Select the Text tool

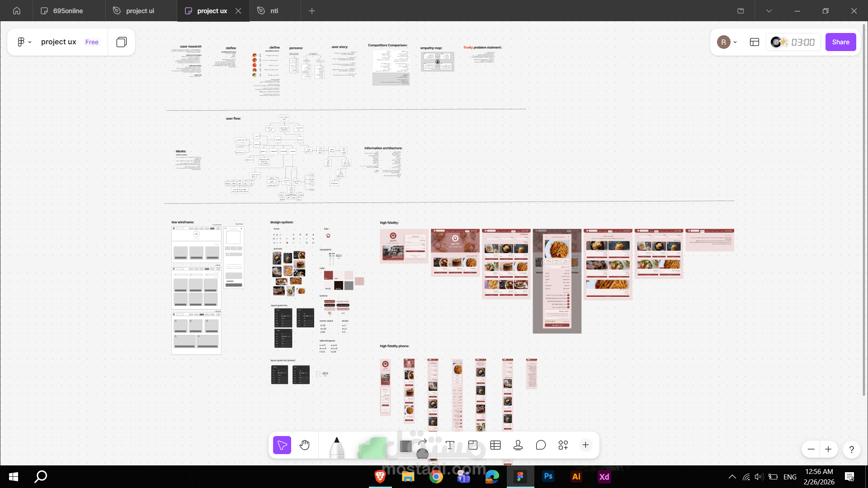tap(450, 446)
